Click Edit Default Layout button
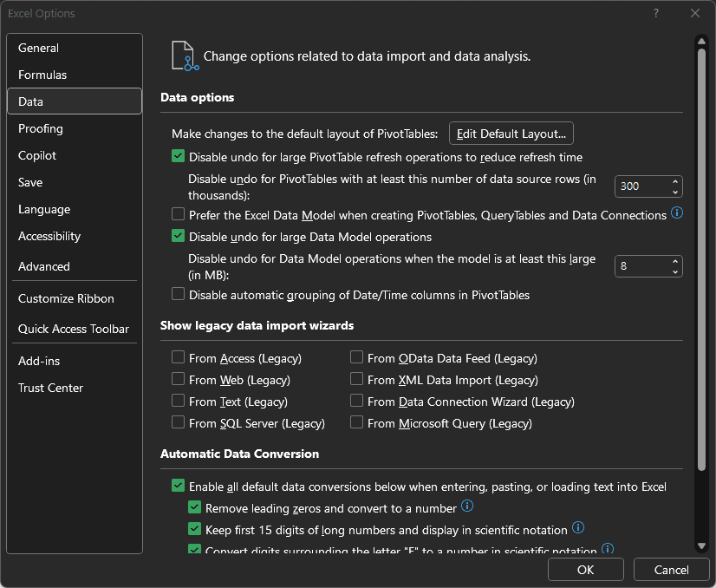The image size is (716, 588). pos(511,134)
